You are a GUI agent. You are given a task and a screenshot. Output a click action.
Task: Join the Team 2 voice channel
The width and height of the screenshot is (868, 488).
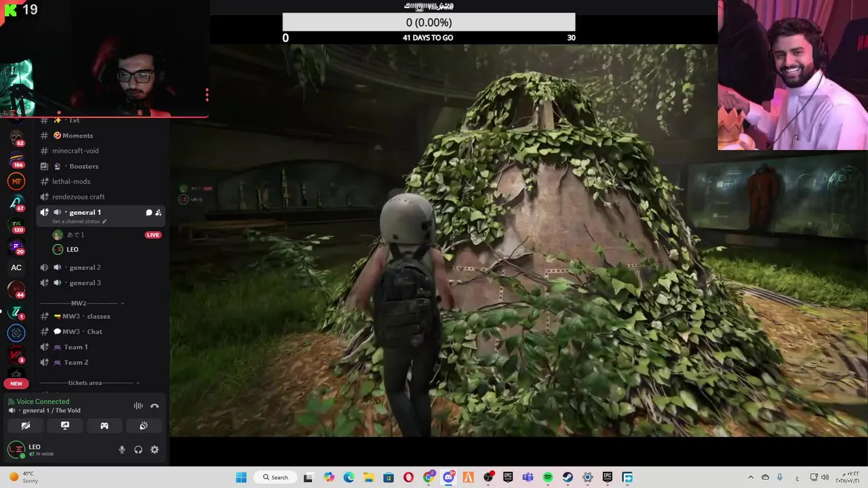[102, 363]
